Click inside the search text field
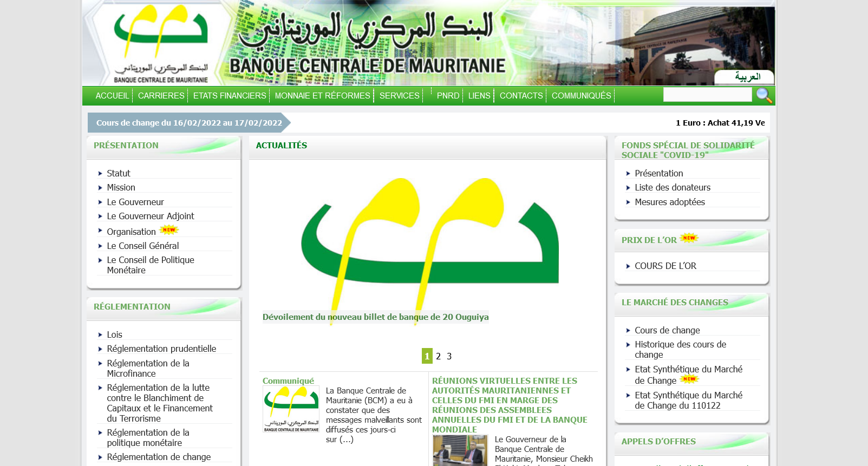This screenshot has height=466, width=868. coord(707,95)
